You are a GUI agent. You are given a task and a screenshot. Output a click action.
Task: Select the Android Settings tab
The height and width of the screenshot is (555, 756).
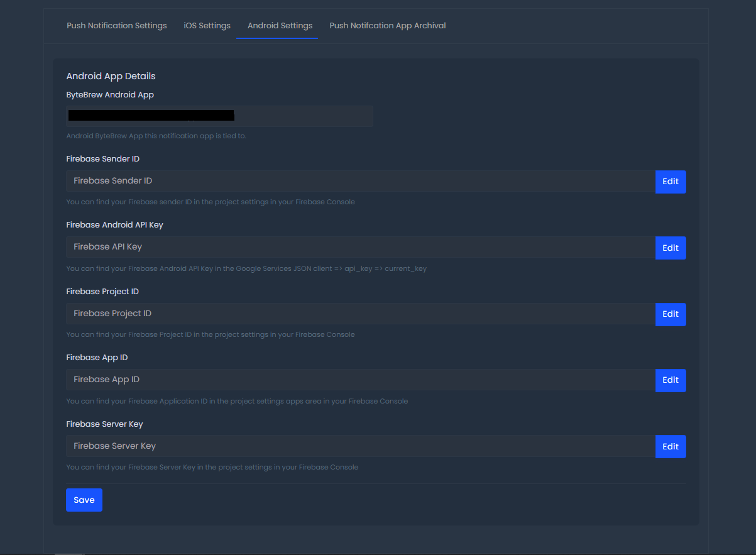(x=280, y=26)
